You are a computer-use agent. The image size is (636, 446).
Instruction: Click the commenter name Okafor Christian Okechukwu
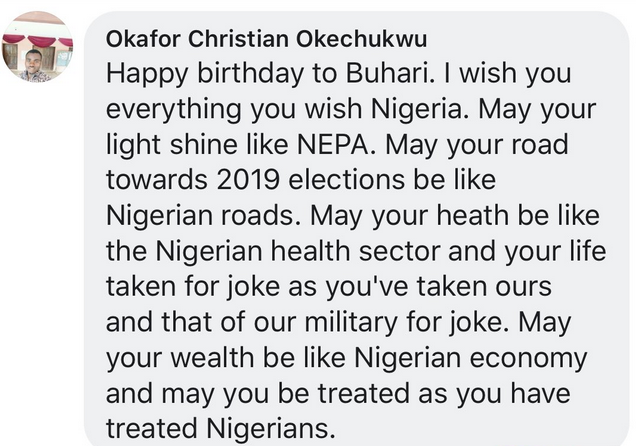tap(266, 40)
